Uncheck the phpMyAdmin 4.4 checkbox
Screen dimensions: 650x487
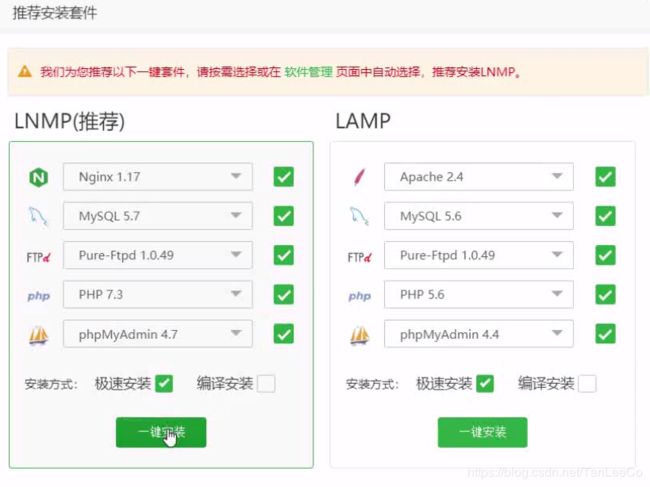click(605, 334)
